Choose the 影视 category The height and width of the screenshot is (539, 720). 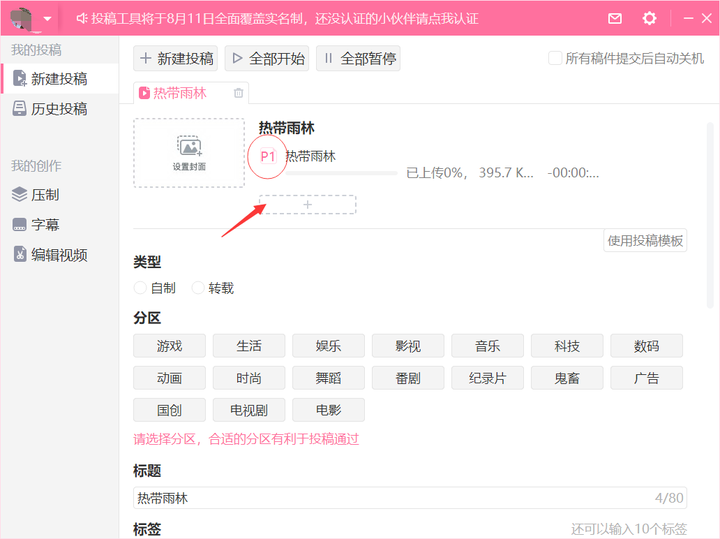(x=408, y=346)
